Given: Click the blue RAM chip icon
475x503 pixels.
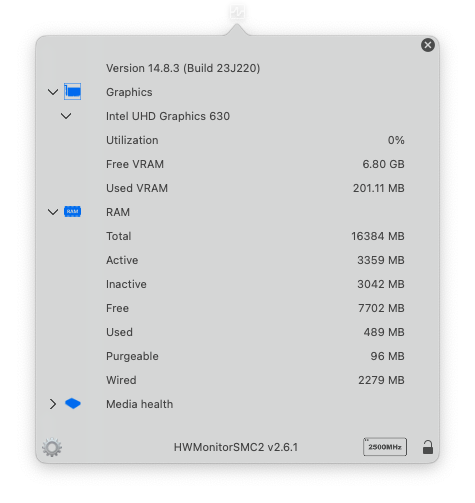Looking at the screenshot, I should [x=72, y=212].
